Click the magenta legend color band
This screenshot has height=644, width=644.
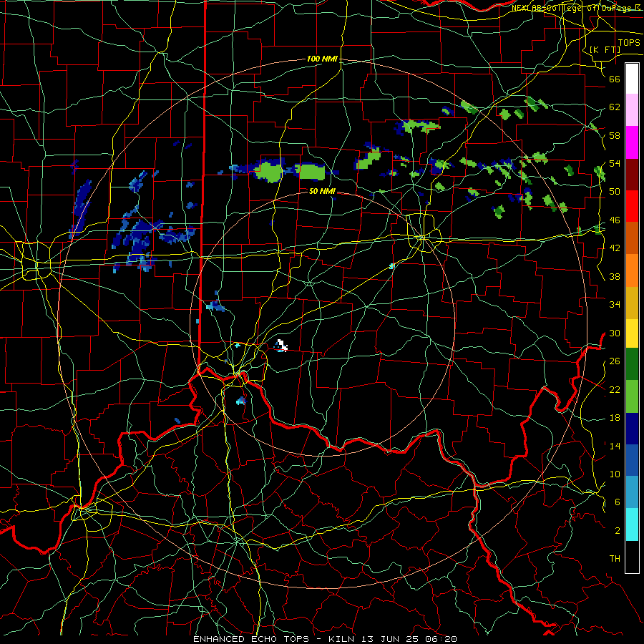[x=632, y=142]
